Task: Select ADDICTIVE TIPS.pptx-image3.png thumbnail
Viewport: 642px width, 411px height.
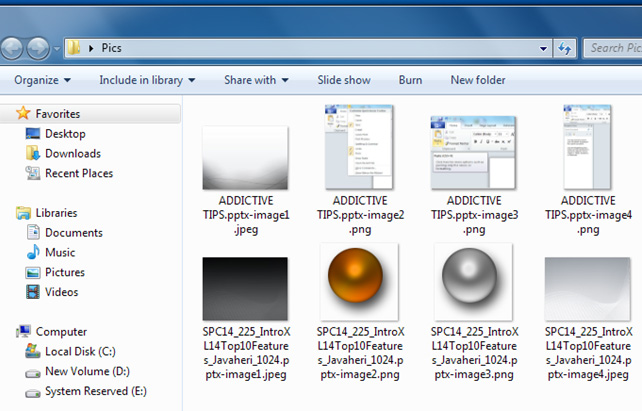Action: [x=473, y=153]
